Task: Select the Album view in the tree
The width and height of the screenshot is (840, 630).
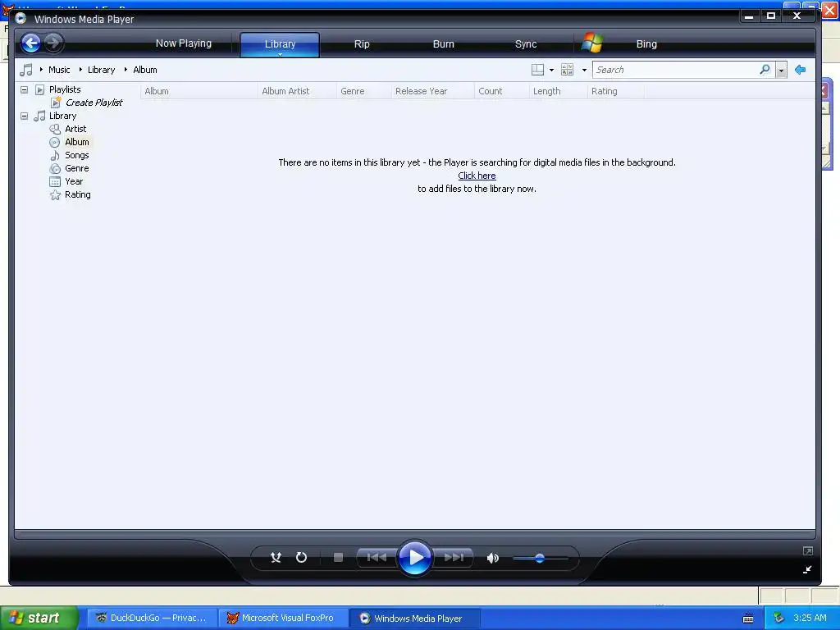Action: pyautogui.click(x=77, y=142)
